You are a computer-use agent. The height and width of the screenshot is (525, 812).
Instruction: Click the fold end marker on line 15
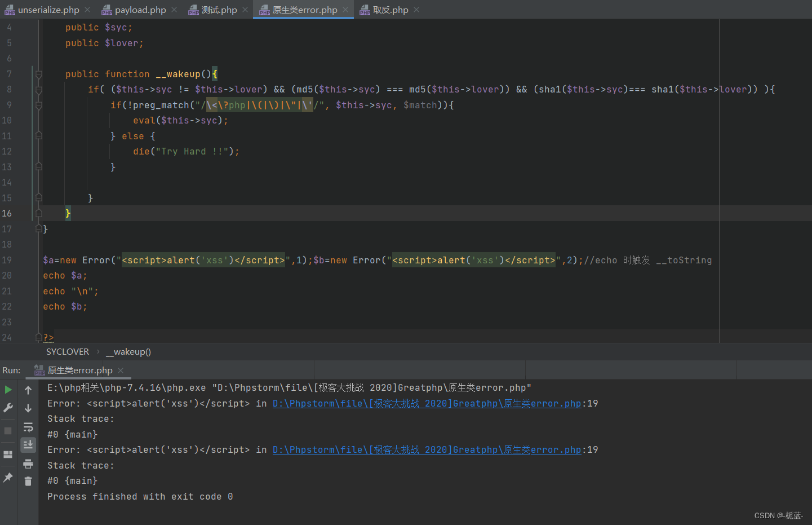(x=39, y=197)
